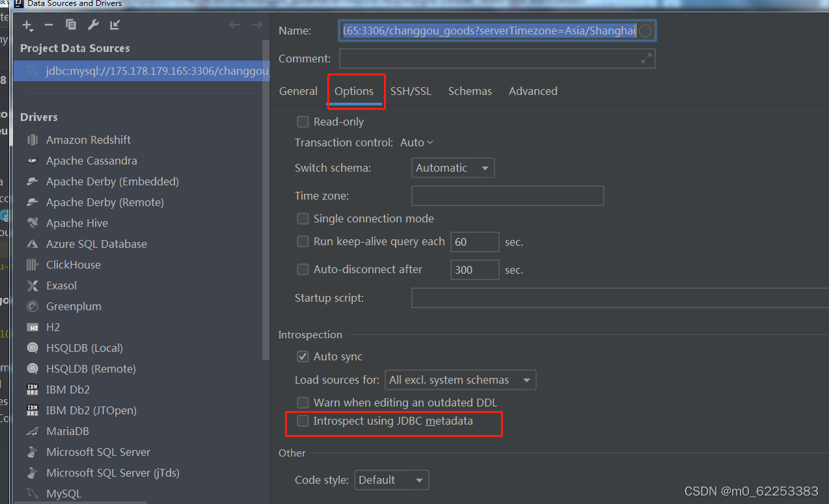The image size is (829, 504).
Task: Enable the Read-only checkbox
Action: [303, 121]
